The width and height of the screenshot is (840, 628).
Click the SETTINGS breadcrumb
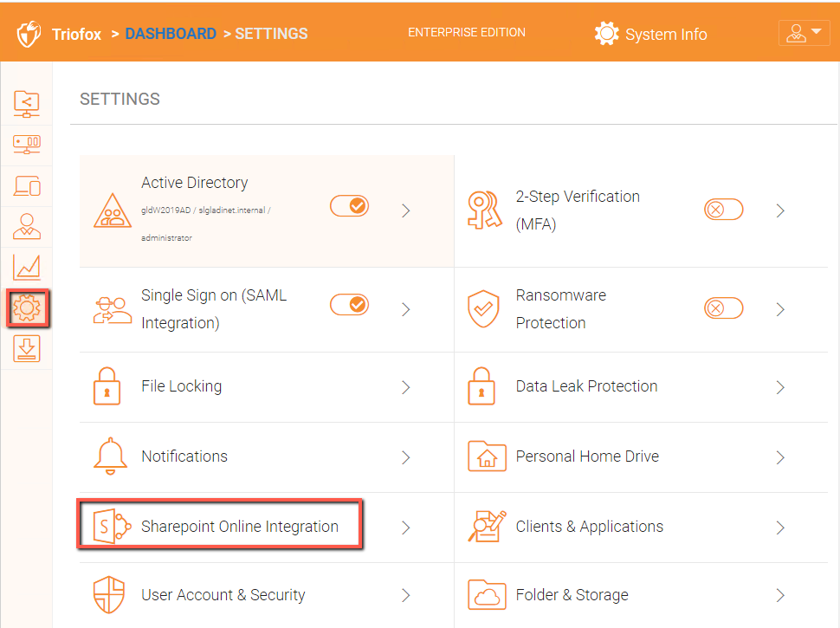click(271, 34)
